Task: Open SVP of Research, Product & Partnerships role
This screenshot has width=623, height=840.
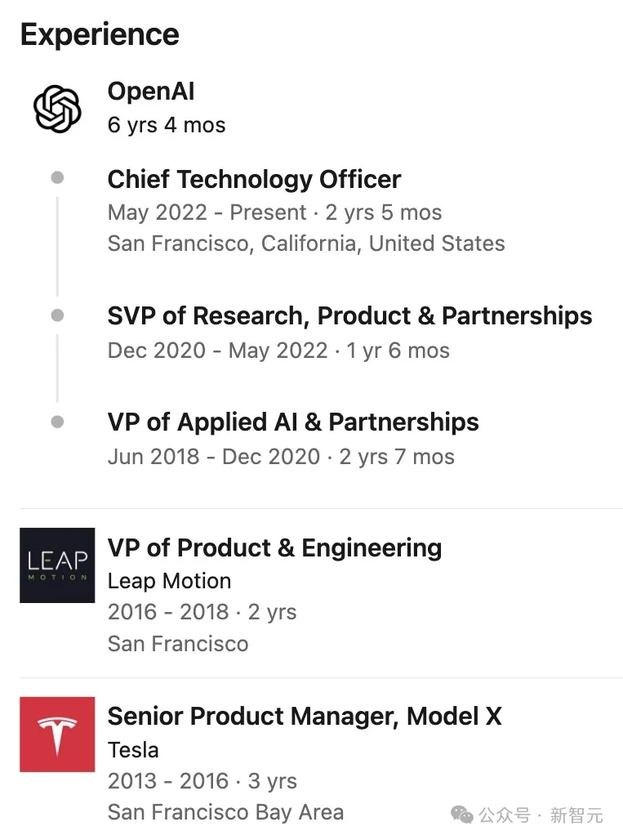Action: point(349,315)
